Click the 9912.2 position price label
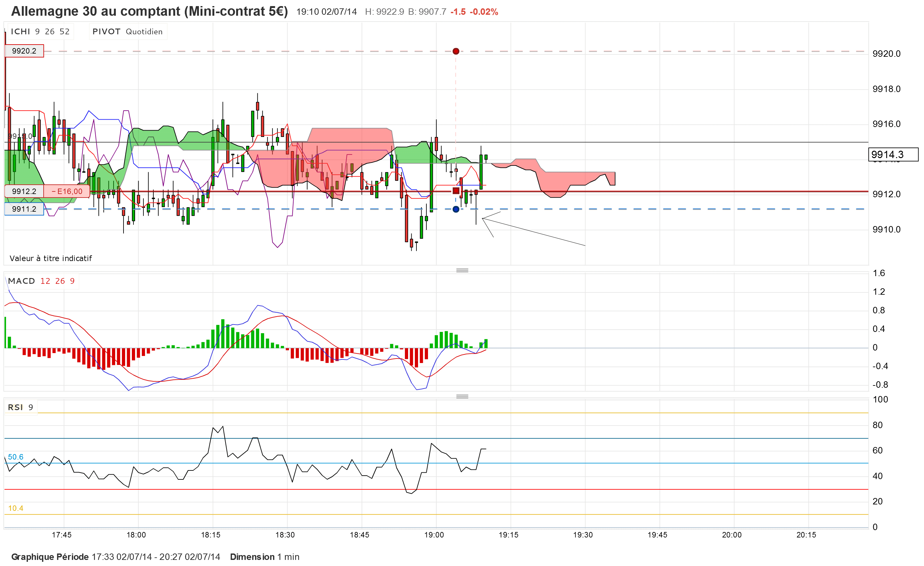This screenshot has height=566, width=924. 24,191
